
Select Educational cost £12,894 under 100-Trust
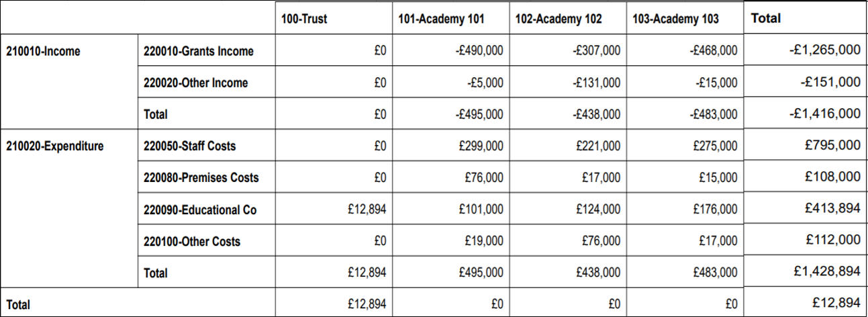[x=367, y=210]
